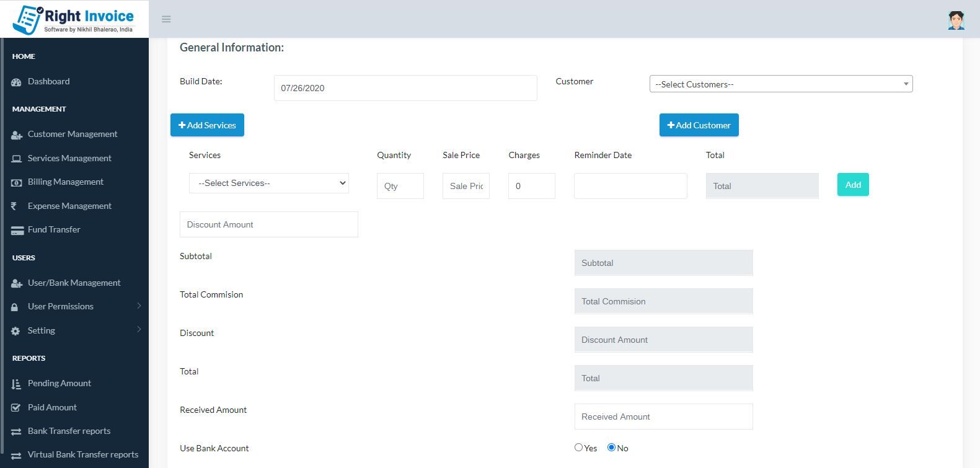Viewport: 980px width, 468px height.
Task: Click the Total Commision field
Action: (664, 301)
